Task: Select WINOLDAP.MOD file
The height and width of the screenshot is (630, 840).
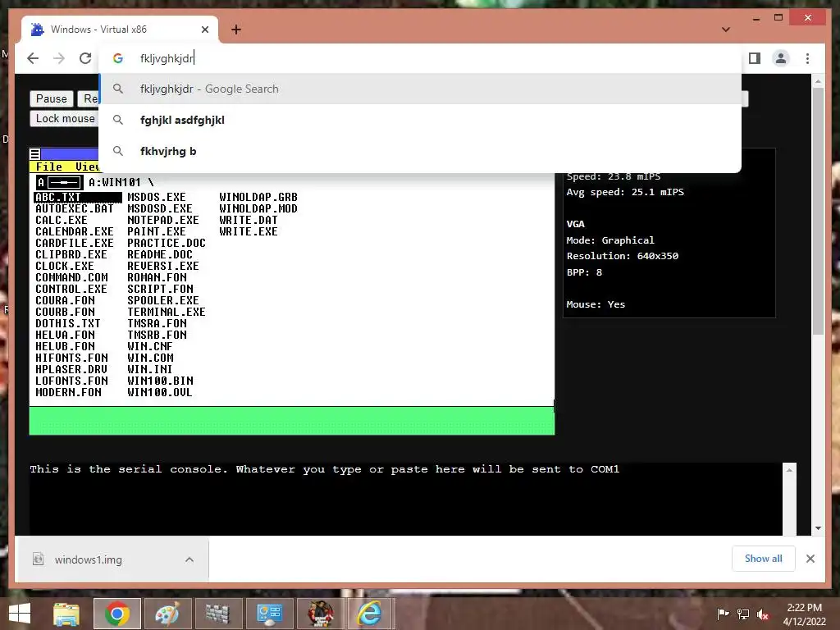Action: (258, 208)
